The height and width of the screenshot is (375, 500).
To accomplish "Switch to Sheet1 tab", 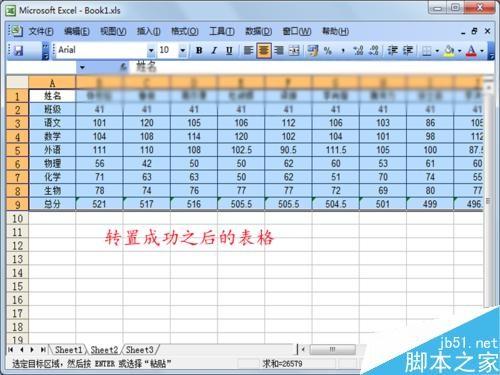I will (68, 350).
